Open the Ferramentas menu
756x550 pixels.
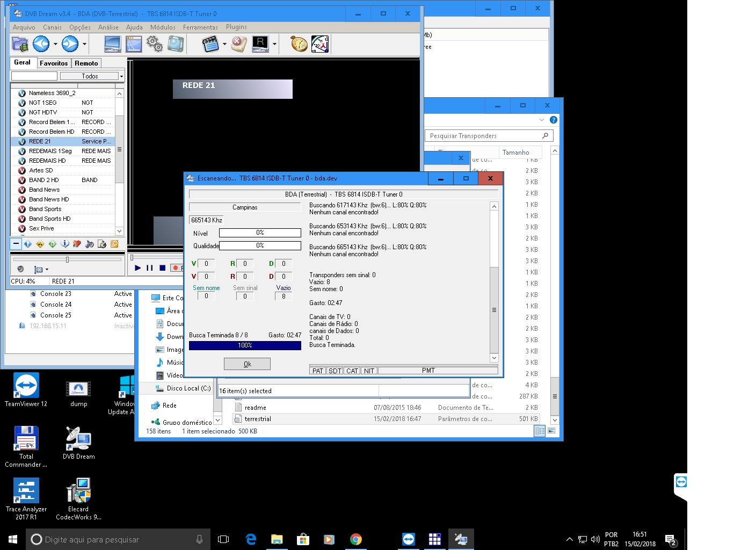click(x=200, y=27)
